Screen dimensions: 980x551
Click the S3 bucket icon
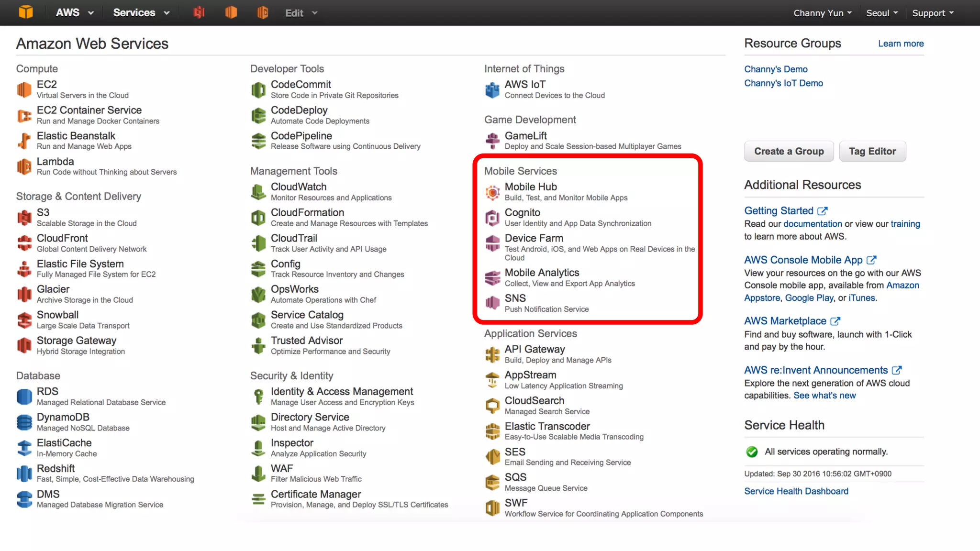click(x=24, y=218)
